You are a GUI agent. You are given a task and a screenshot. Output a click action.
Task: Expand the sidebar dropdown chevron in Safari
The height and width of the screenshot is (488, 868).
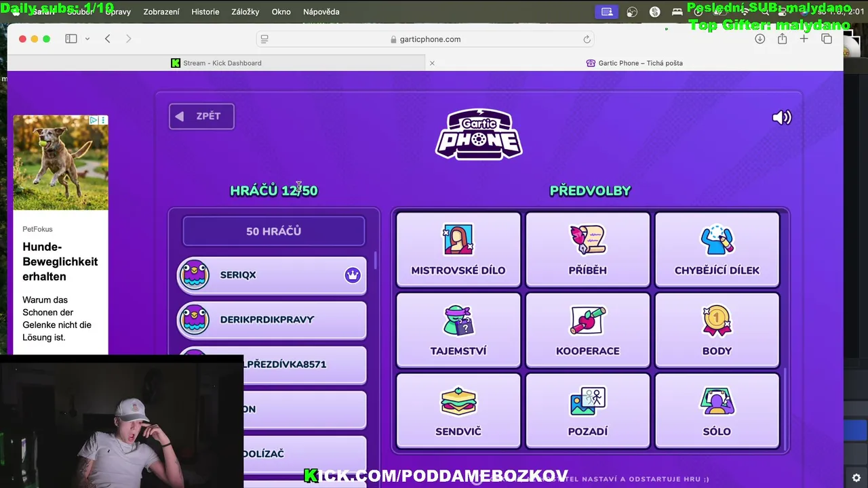pos(87,39)
